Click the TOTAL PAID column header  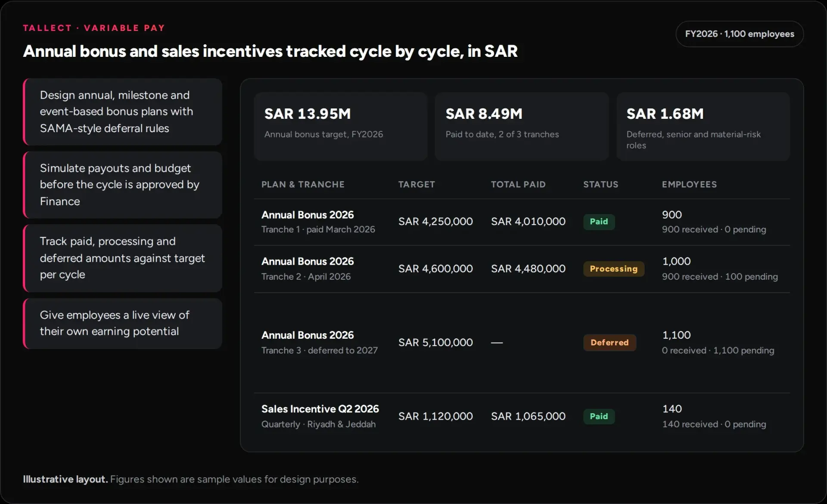click(518, 184)
